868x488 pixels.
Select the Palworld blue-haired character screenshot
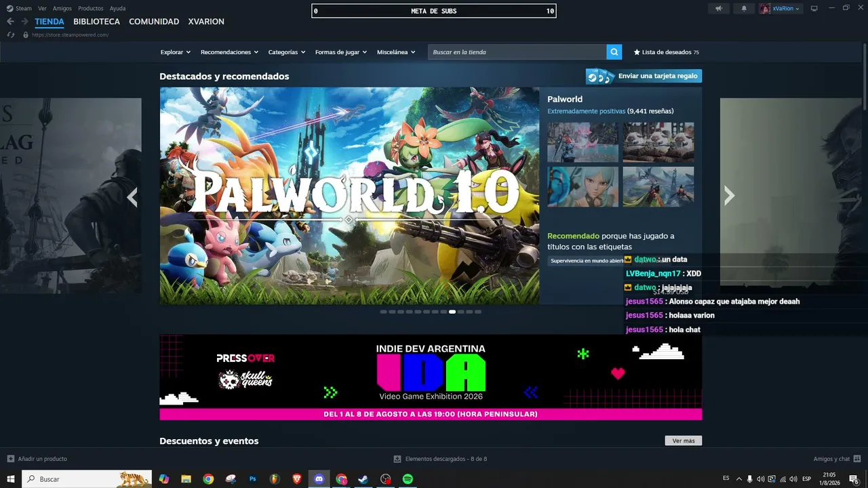pyautogui.click(x=583, y=186)
